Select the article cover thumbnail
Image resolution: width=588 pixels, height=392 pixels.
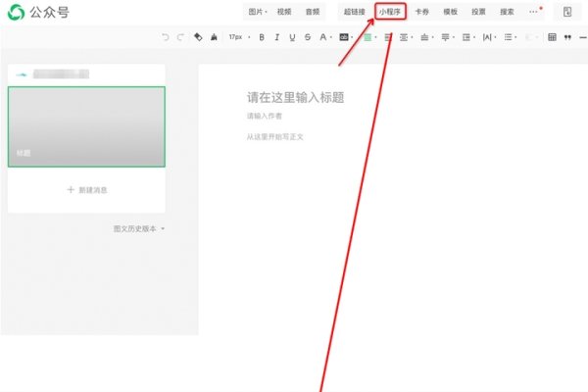click(86, 126)
